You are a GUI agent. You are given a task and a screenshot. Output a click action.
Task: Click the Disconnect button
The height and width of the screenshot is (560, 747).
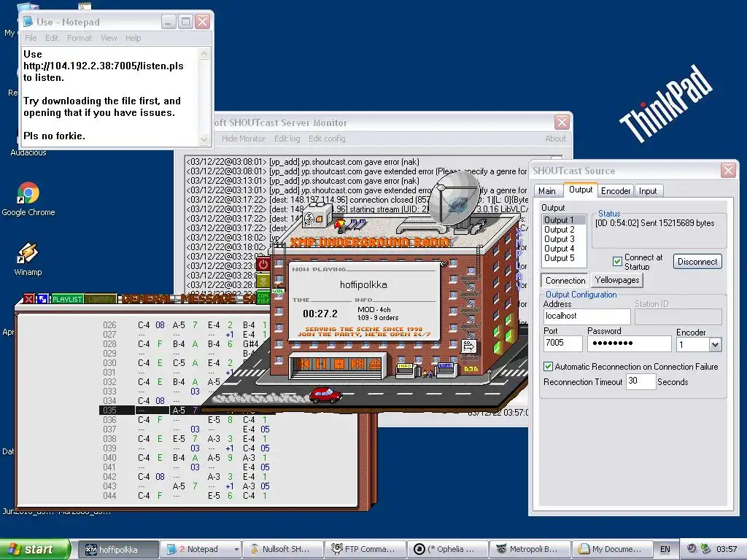tap(697, 262)
